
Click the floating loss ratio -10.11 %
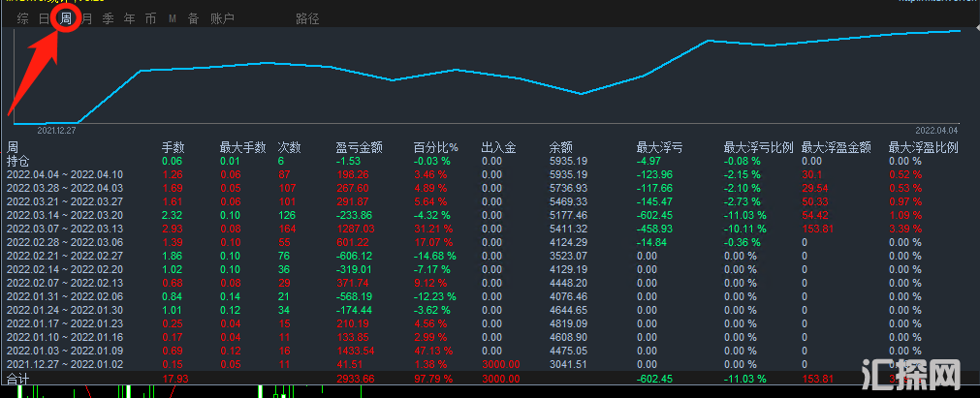745,229
